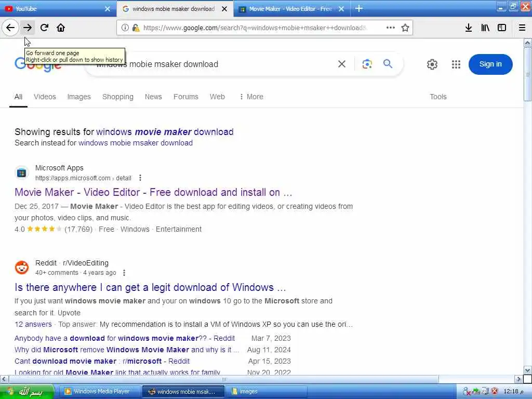Open the browser home page
The height and width of the screenshot is (399, 532).
click(x=61, y=28)
